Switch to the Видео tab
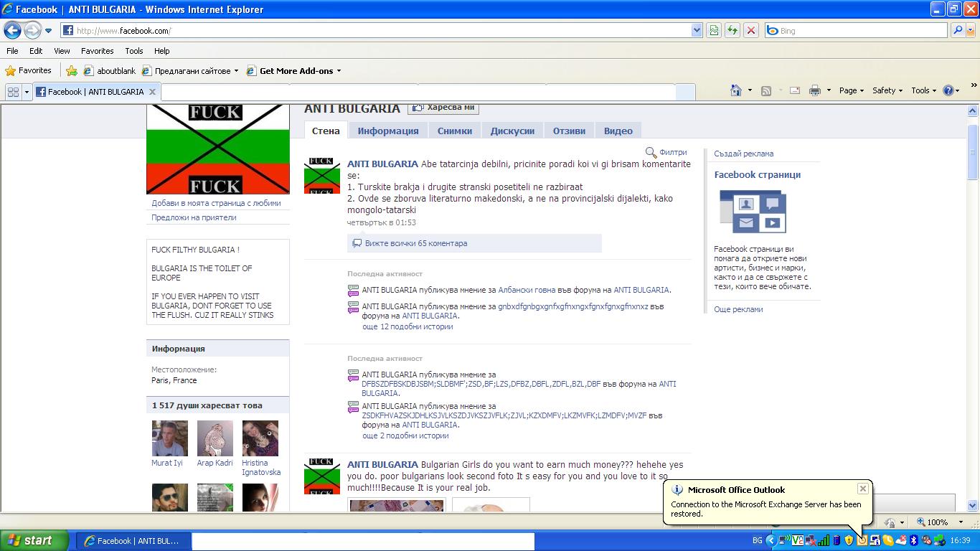Viewport: 980px width, 551px height. tap(618, 131)
